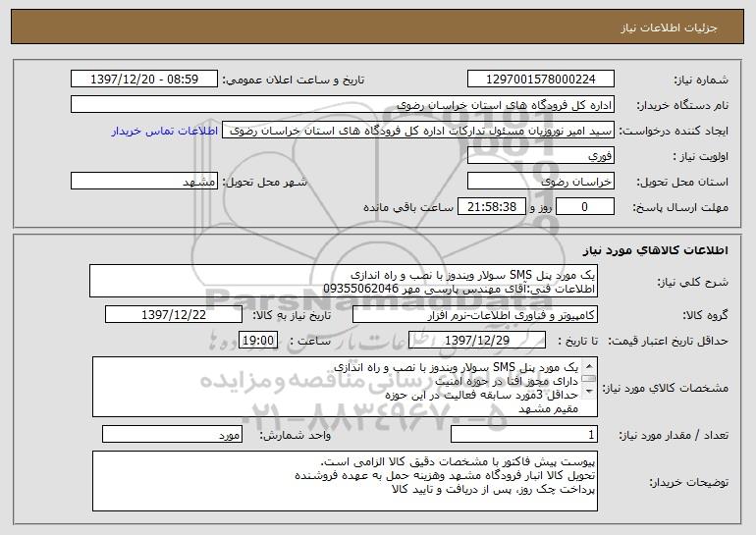Click the request creator field

[418, 131]
